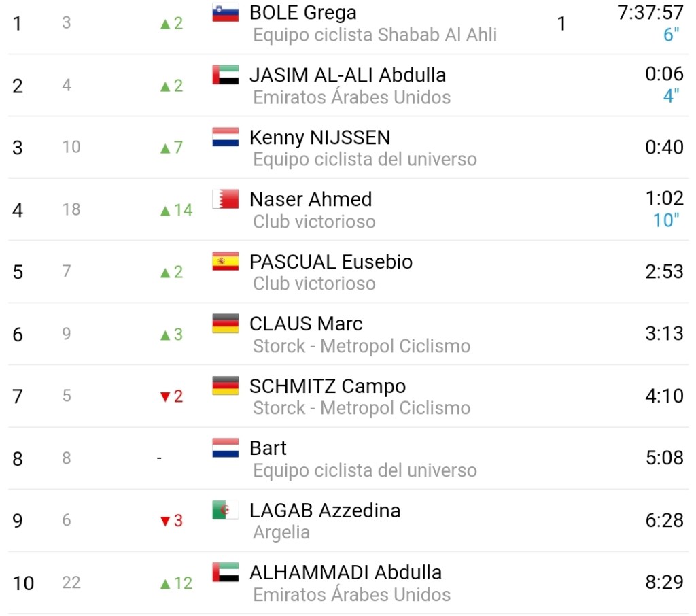Open JASIM AL-ALI Abdulla's rider page

coord(347,75)
